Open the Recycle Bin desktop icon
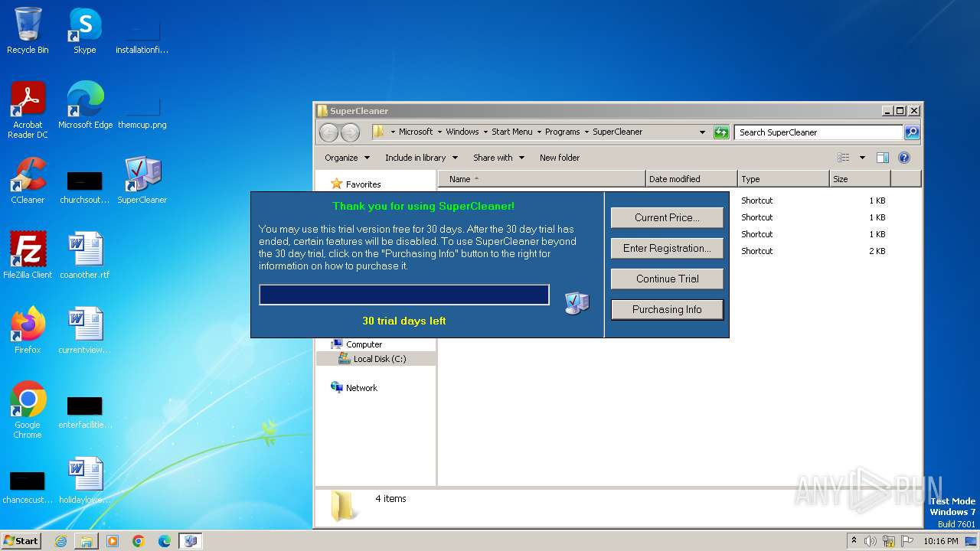Image resolution: width=980 pixels, height=551 pixels. 28,31
